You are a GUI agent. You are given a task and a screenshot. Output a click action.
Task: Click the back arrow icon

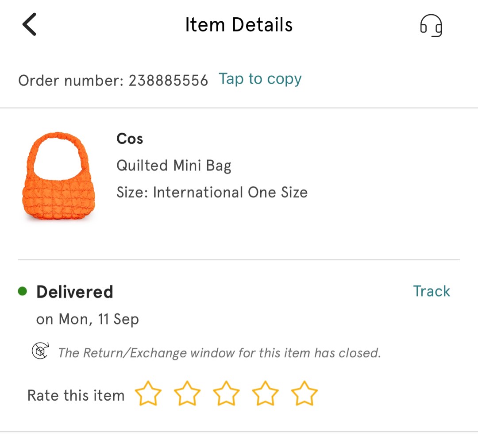(x=29, y=24)
